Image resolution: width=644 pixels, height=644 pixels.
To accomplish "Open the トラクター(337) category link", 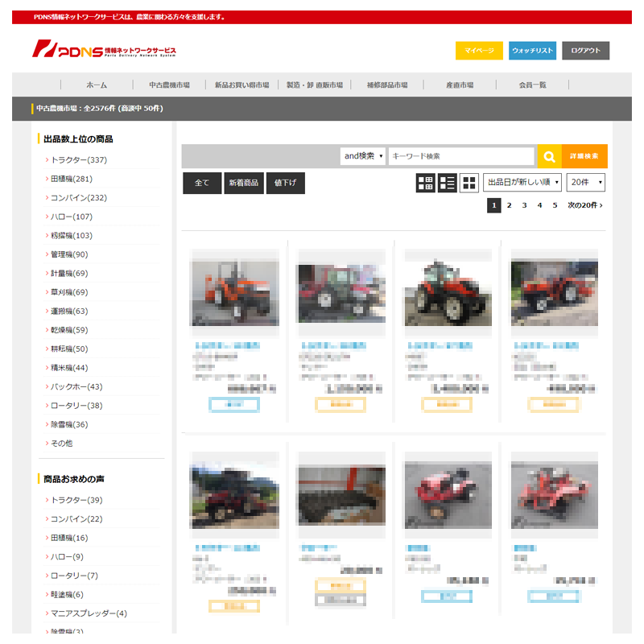I will coord(78,160).
